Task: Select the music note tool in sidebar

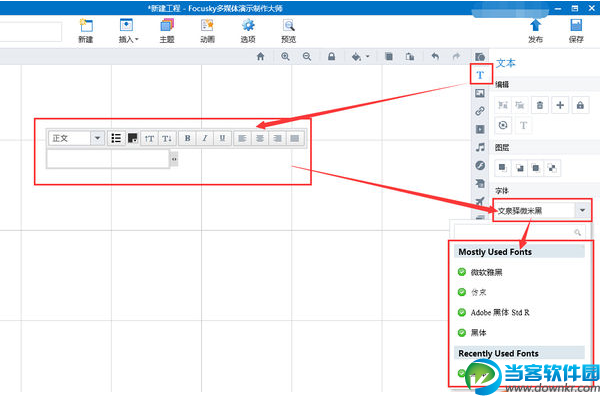Action: point(480,147)
